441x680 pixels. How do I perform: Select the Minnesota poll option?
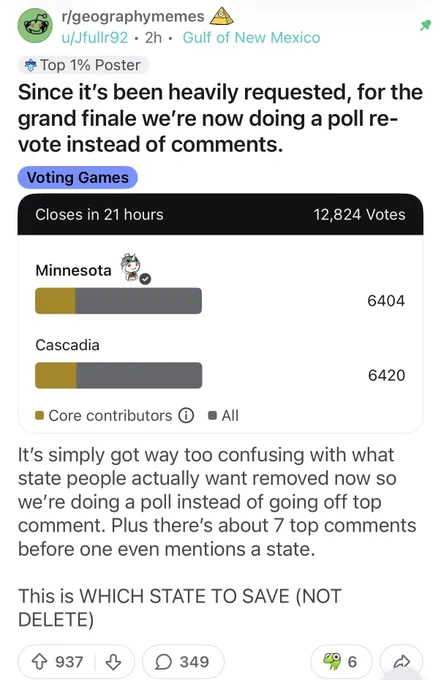(220, 284)
